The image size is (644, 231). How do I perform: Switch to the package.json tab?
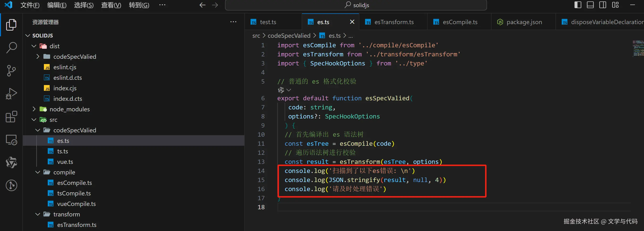(524, 22)
